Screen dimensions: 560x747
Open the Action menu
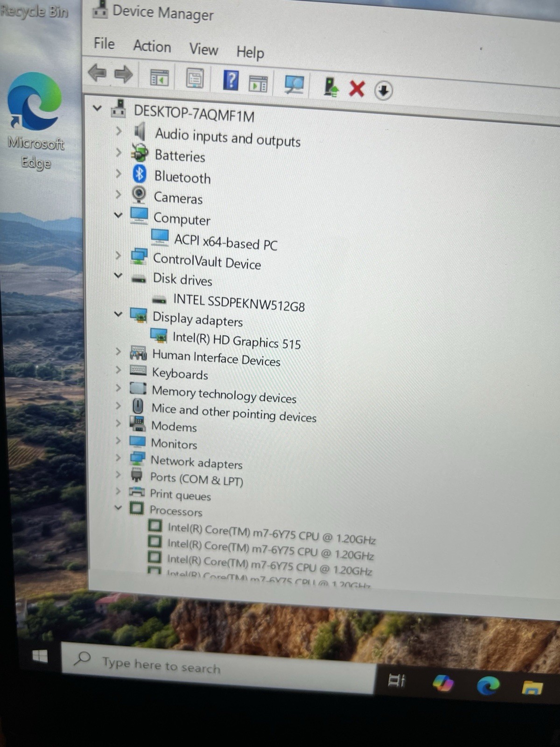tap(152, 46)
